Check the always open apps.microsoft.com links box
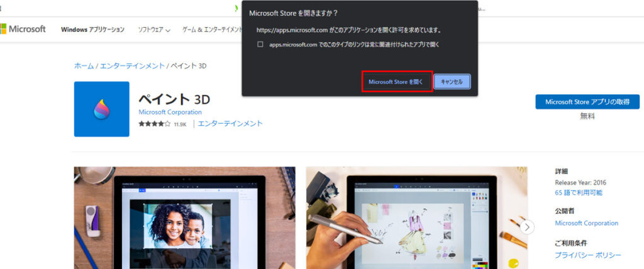This screenshot has width=644, height=269. click(x=260, y=45)
